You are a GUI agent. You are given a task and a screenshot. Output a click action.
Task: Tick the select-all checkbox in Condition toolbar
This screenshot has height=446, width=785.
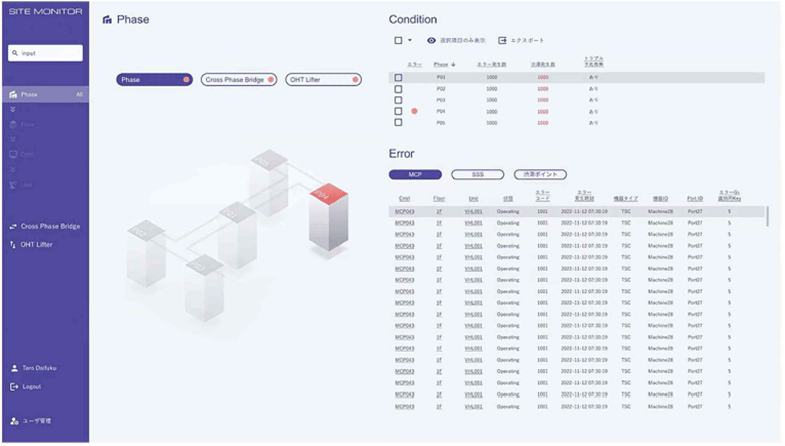[x=398, y=40]
